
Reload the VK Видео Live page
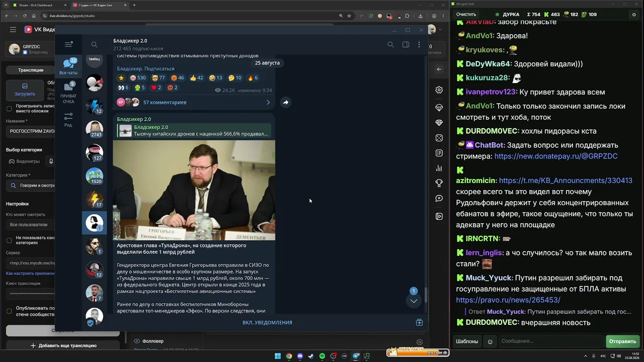tap(25, 16)
